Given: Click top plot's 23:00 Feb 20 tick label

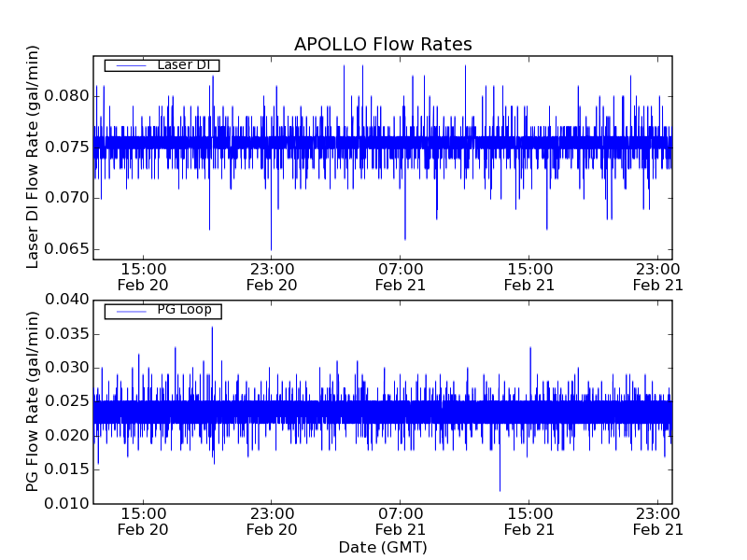Looking at the screenshot, I should coord(272,277).
